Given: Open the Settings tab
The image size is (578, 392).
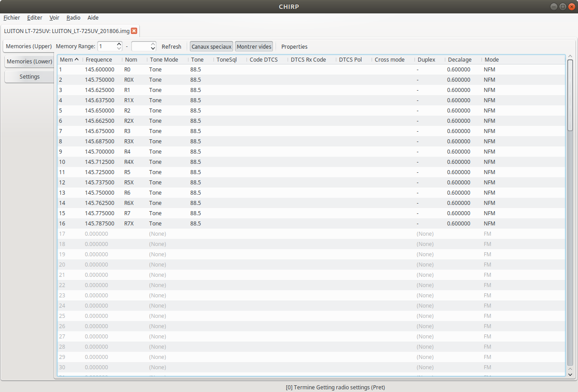Looking at the screenshot, I should point(29,76).
